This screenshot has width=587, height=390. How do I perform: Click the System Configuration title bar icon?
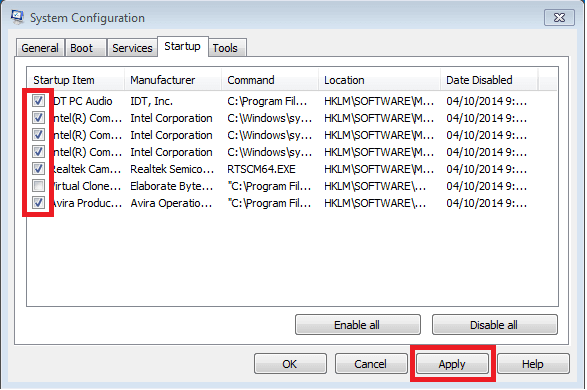[17, 17]
